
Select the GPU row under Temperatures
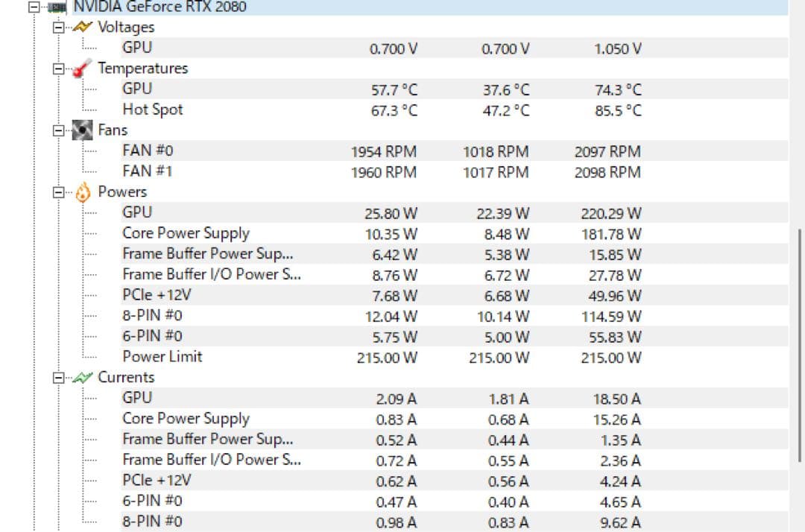(x=455, y=89)
